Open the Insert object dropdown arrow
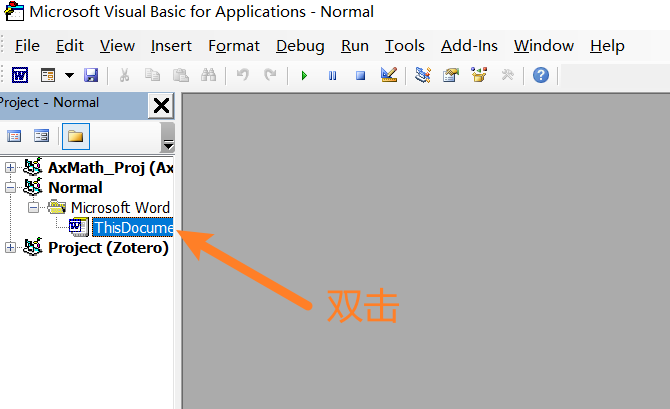The height and width of the screenshot is (409, 670). coord(69,76)
